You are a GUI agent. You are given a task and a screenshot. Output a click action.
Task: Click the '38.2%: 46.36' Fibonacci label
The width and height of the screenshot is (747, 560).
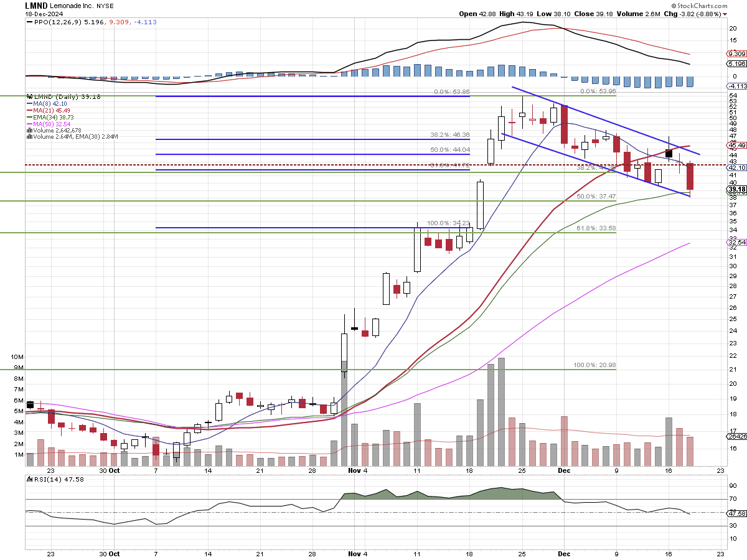(x=449, y=134)
